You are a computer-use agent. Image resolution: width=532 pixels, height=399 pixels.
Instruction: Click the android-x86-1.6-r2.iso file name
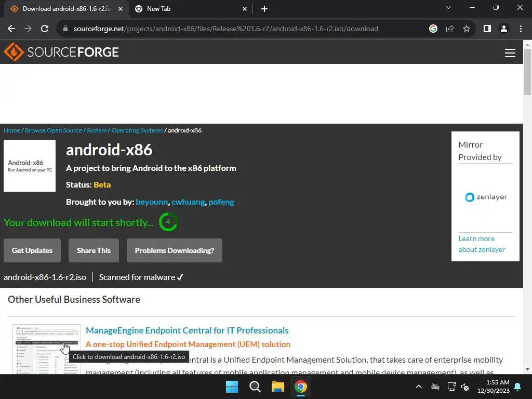point(45,277)
